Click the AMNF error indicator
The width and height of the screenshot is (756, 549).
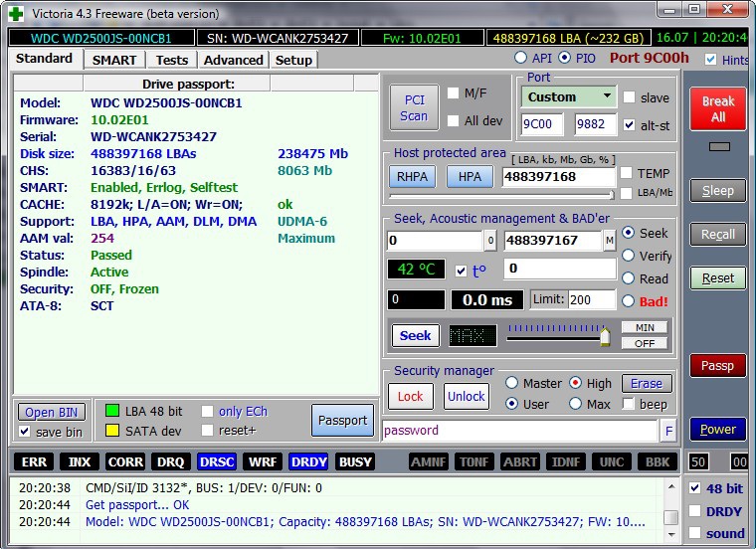(429, 461)
